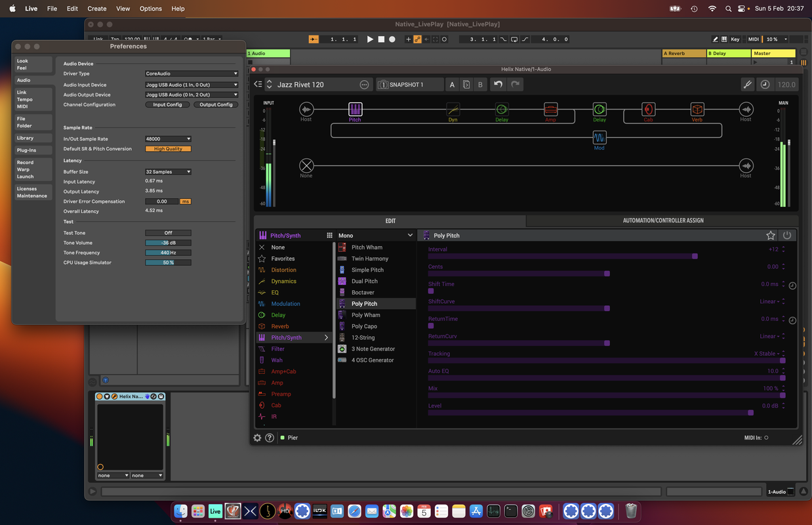Toggle Poly Pitch block bypass power button
The width and height of the screenshot is (812, 525).
click(787, 235)
